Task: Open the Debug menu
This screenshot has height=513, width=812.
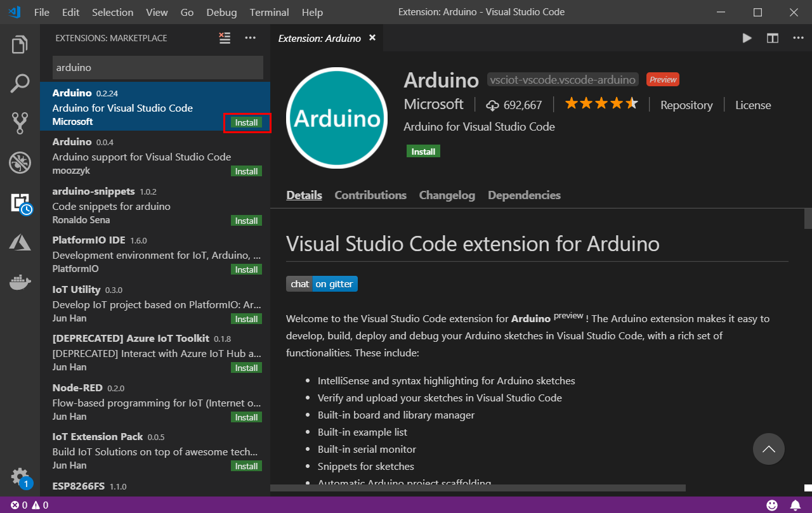Action: click(x=221, y=12)
